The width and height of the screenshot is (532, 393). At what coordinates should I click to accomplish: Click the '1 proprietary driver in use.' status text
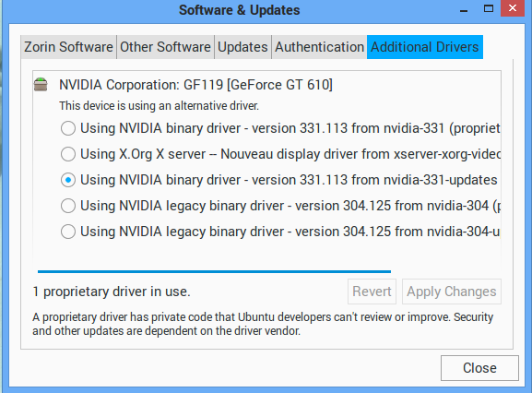pos(112,292)
